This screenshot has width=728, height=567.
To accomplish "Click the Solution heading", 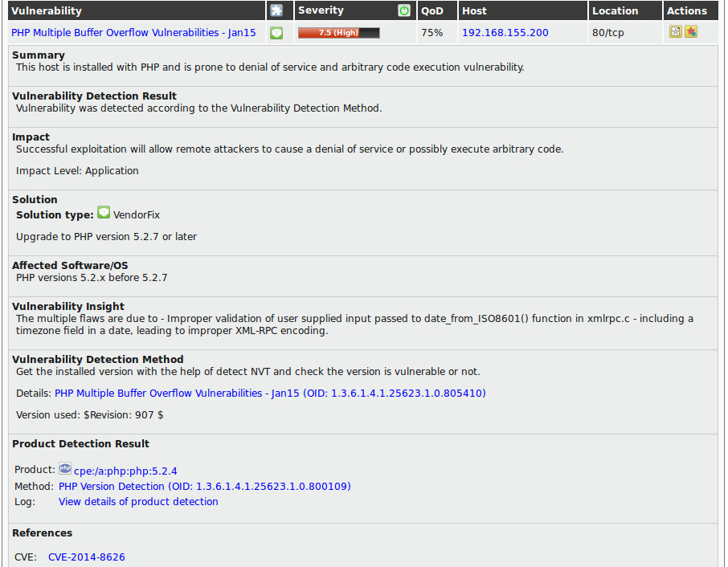I will (x=35, y=199).
